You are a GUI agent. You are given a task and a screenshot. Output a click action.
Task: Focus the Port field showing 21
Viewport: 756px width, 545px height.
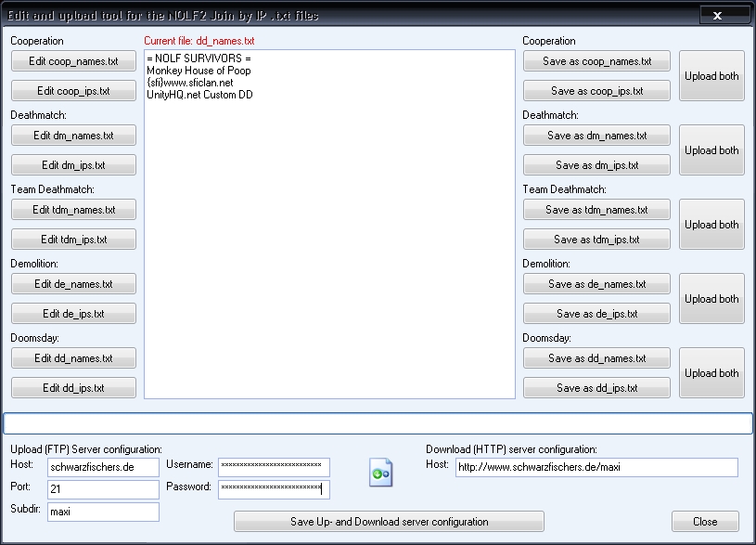coord(102,489)
